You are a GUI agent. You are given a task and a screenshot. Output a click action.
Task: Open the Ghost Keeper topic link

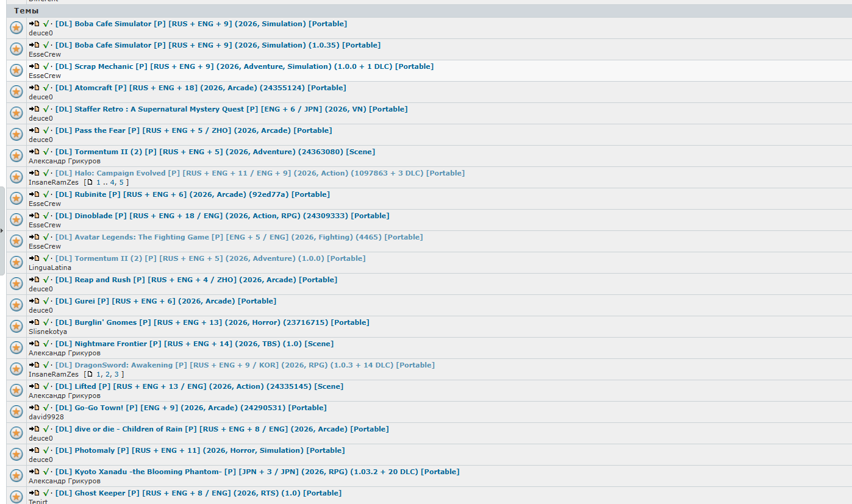198,493
